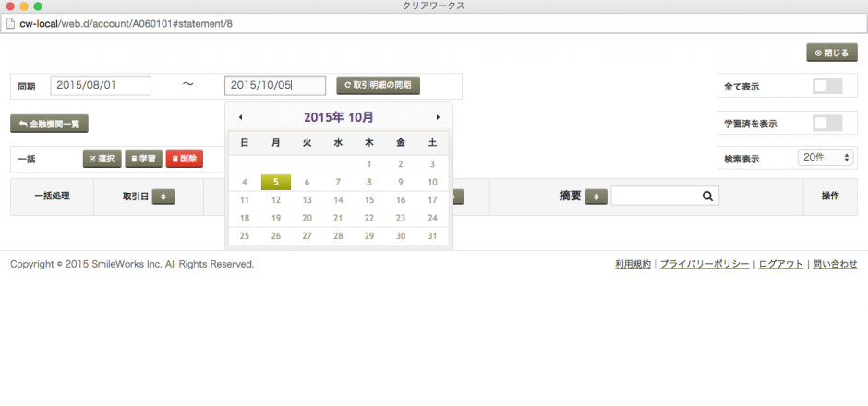Viewport: 868px width, 406px height.
Task: Select October 12 in calendar
Action: click(x=276, y=200)
